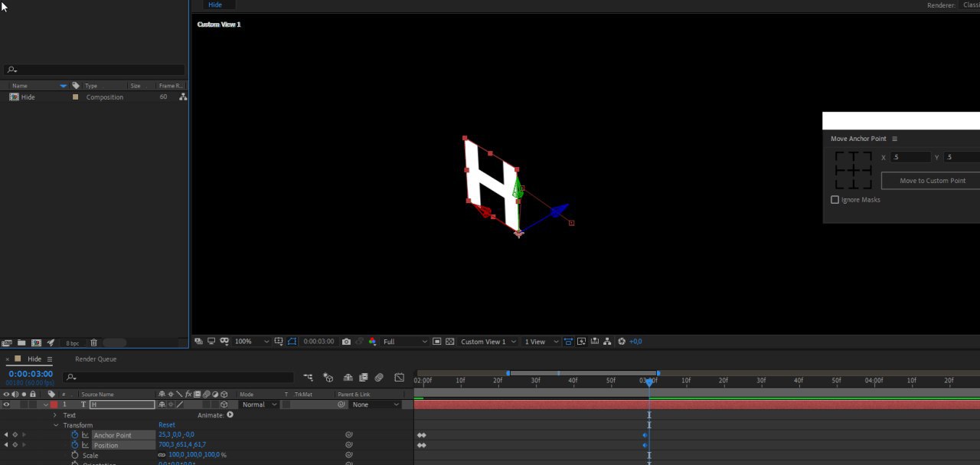
Task: Click the viewer VR goggles preview icon
Action: 224,342
